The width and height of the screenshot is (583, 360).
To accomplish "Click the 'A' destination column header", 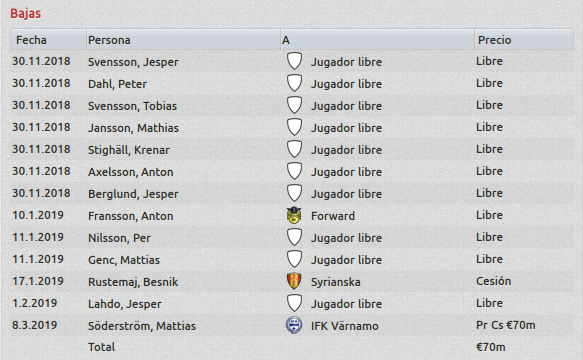I will pyautogui.click(x=377, y=39).
